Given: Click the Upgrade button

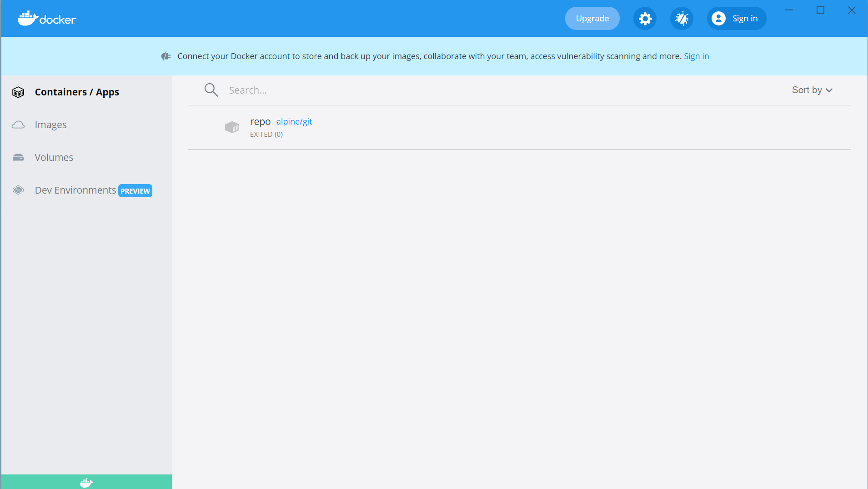Looking at the screenshot, I should 592,19.
